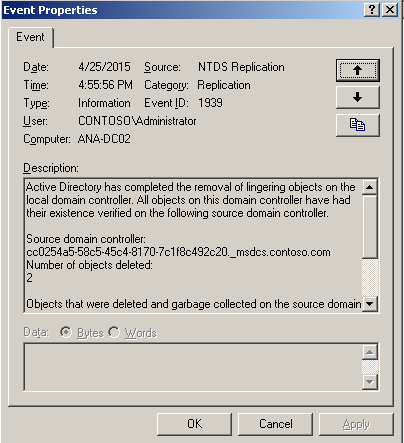This screenshot has width=404, height=443.
Task: Copy event details to clipboard
Action: [x=358, y=125]
